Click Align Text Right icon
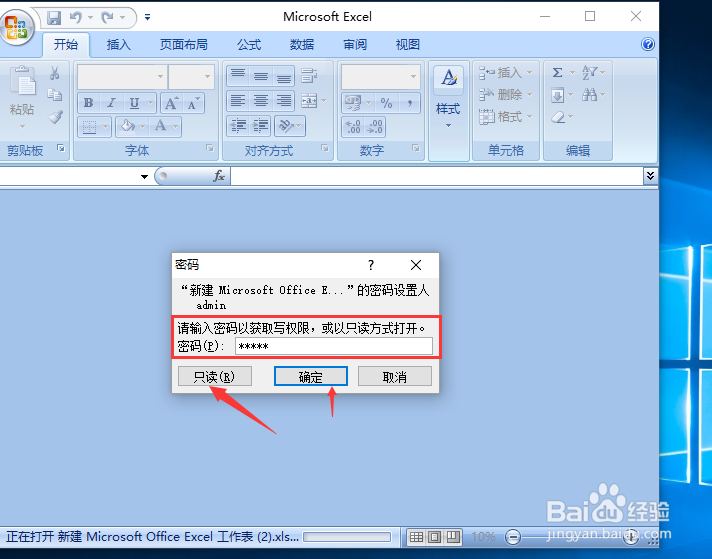This screenshot has height=559, width=712. 284,100
